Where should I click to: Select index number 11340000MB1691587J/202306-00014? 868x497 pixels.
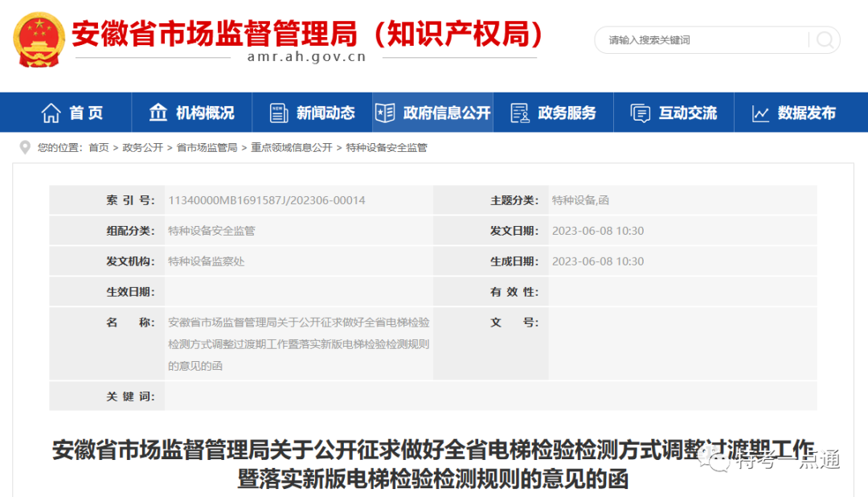click(267, 200)
